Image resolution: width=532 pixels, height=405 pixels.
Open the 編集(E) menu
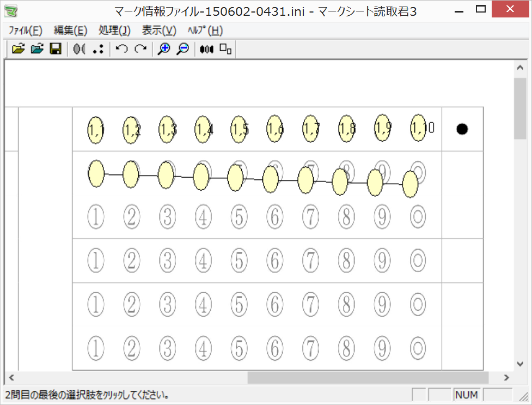(x=70, y=31)
